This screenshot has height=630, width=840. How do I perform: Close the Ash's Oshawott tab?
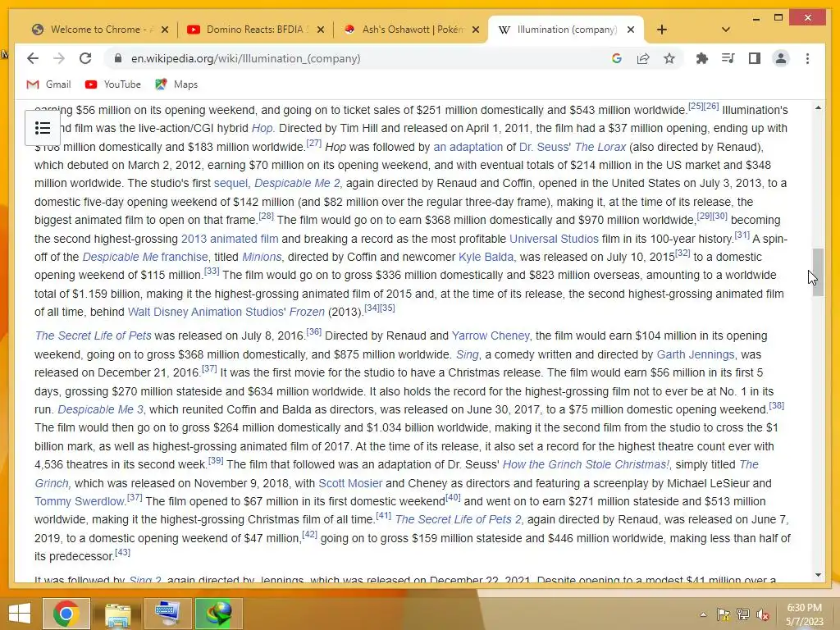476,30
